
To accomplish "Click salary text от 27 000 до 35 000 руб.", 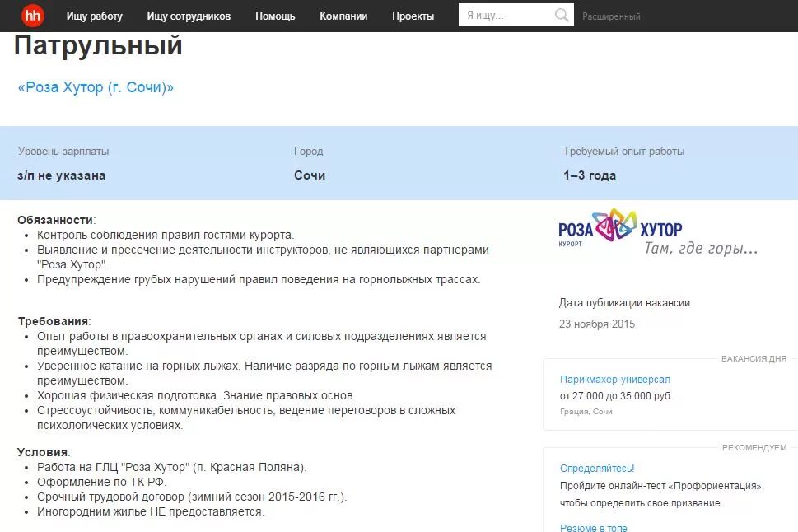I will point(616,395).
